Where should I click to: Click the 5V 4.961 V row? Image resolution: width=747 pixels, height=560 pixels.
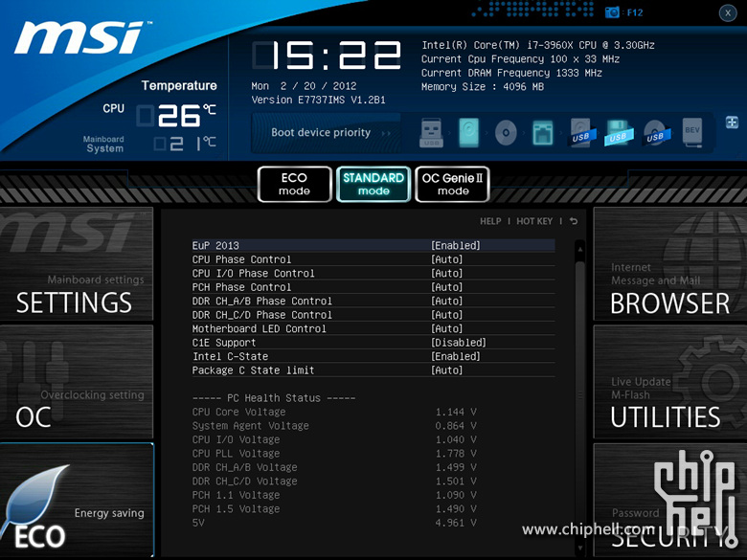[334, 522]
